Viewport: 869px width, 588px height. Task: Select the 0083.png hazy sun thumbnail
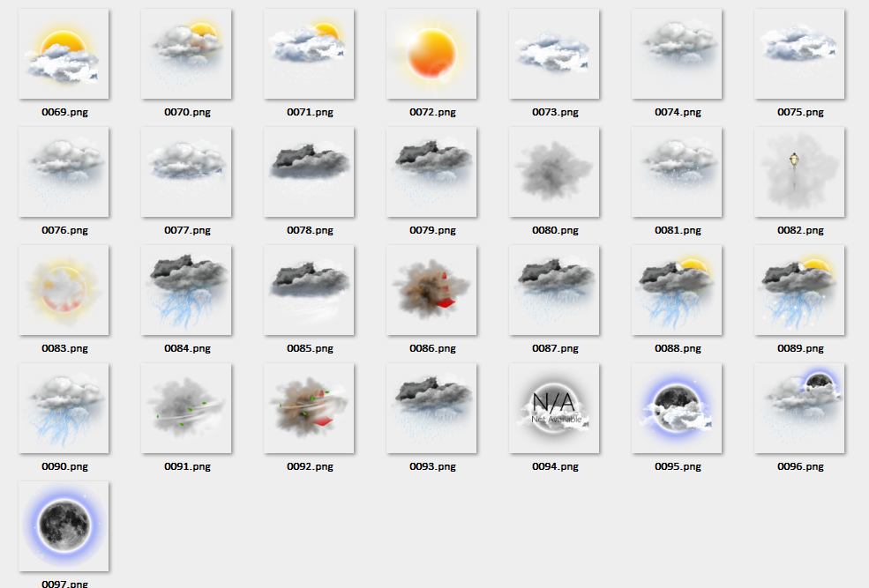click(x=64, y=290)
